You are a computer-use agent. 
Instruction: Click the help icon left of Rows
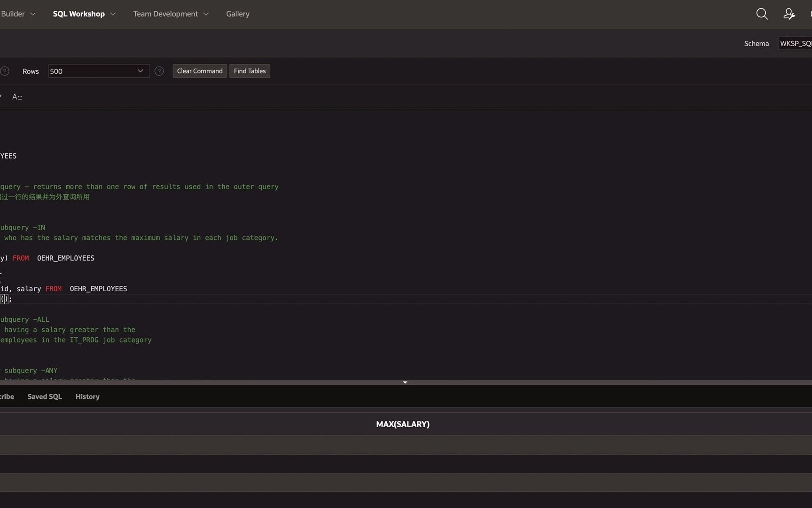(4, 71)
